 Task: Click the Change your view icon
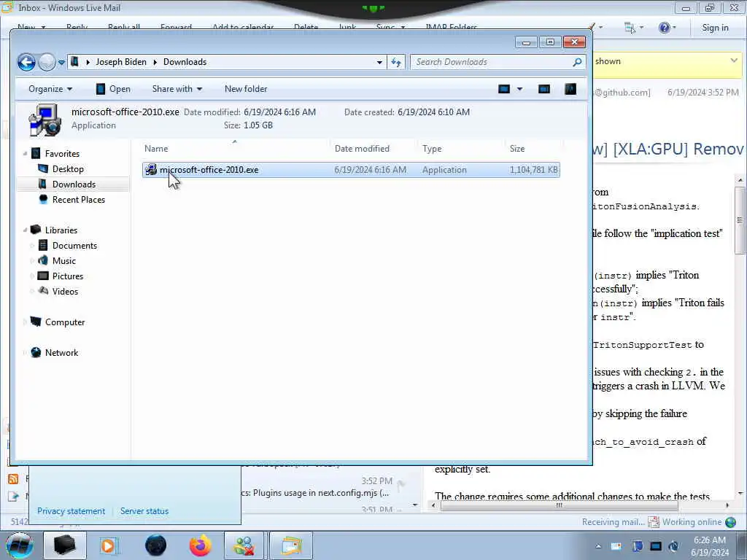[x=504, y=89]
